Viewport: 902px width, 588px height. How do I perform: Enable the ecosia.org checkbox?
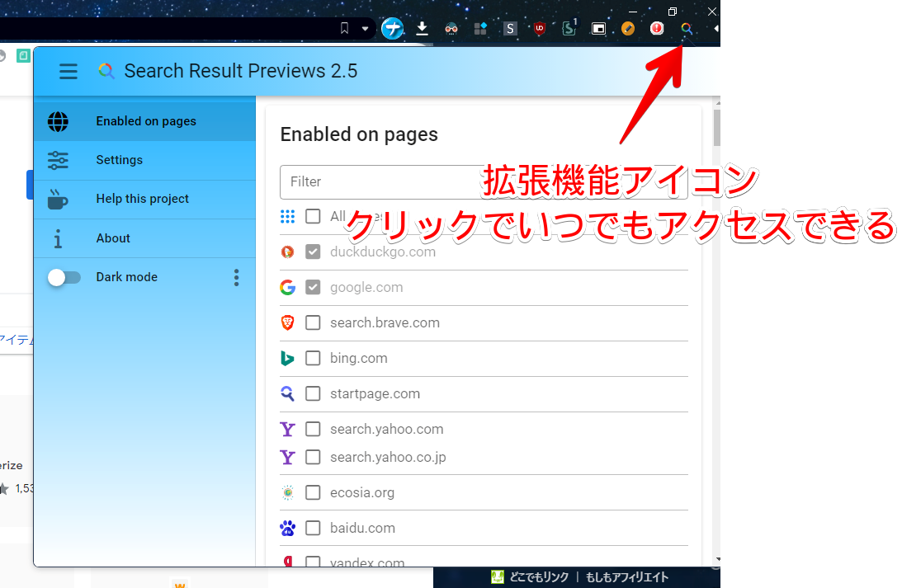pyautogui.click(x=313, y=492)
